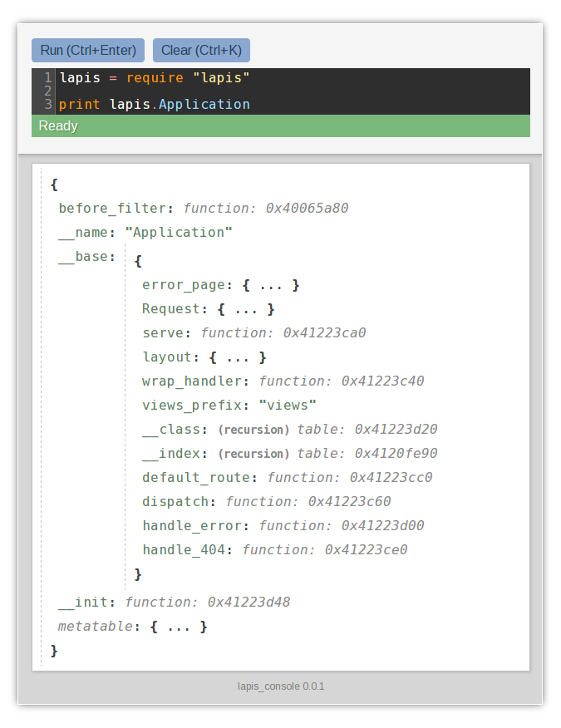Viewport: 561px width, 728px height.
Task: Expand the collapsed error_page table
Action: pyautogui.click(x=271, y=285)
